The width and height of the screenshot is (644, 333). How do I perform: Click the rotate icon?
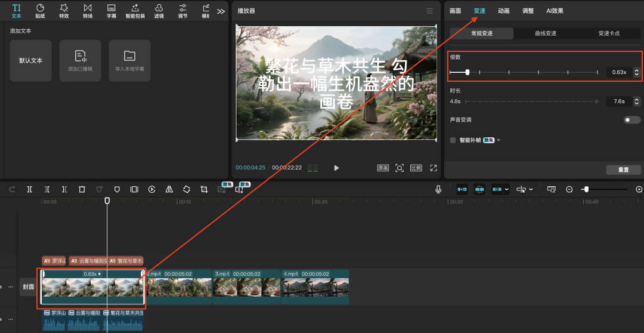tap(187, 189)
